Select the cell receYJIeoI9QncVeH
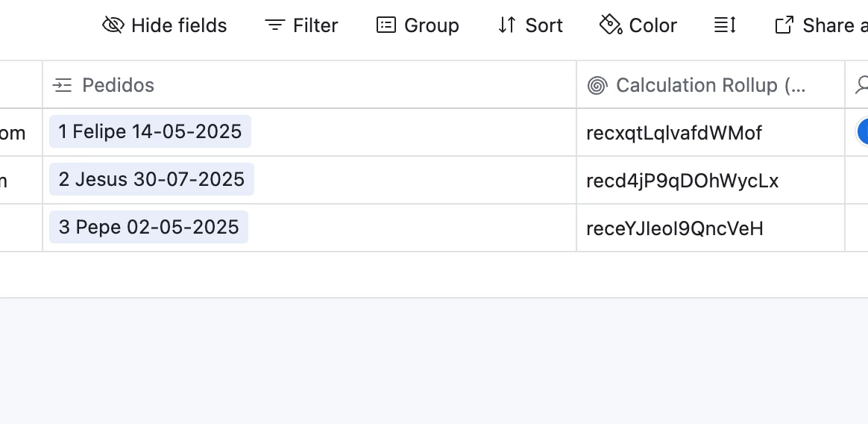The height and width of the screenshot is (424, 868). point(711,228)
